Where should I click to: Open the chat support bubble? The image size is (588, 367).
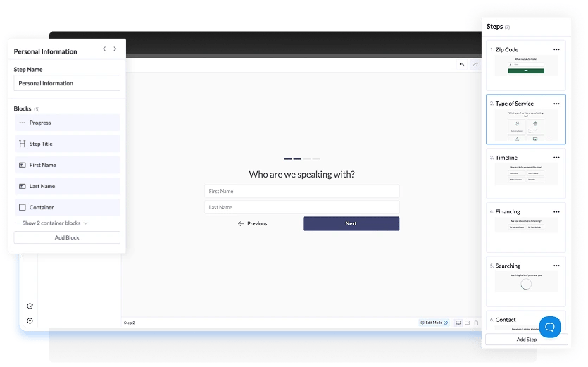coord(550,327)
